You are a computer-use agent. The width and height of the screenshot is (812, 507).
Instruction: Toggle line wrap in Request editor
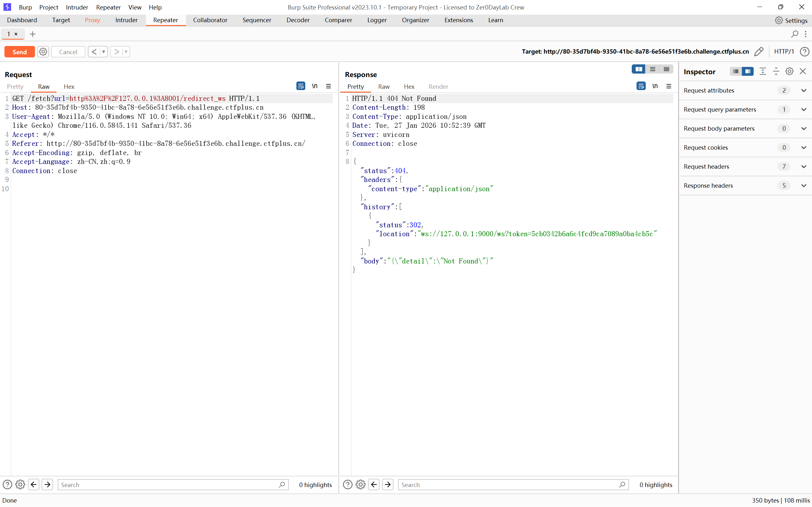click(x=300, y=86)
